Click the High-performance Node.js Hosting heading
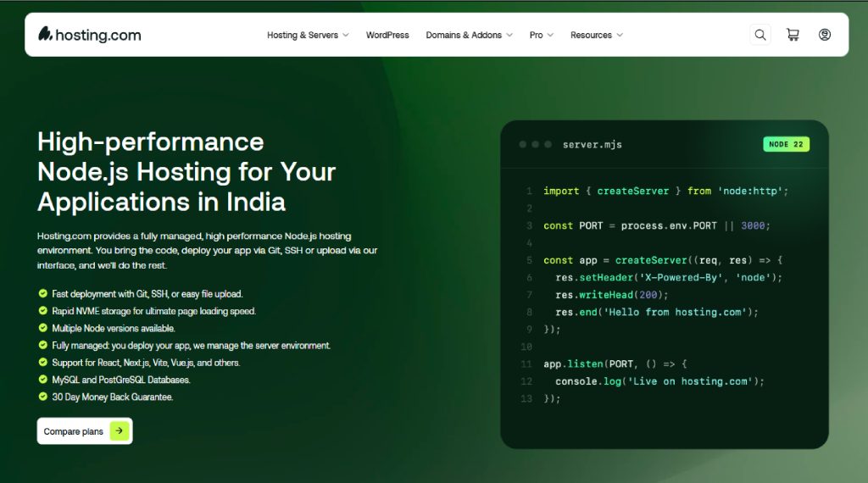The width and height of the screenshot is (868, 483). (x=186, y=172)
